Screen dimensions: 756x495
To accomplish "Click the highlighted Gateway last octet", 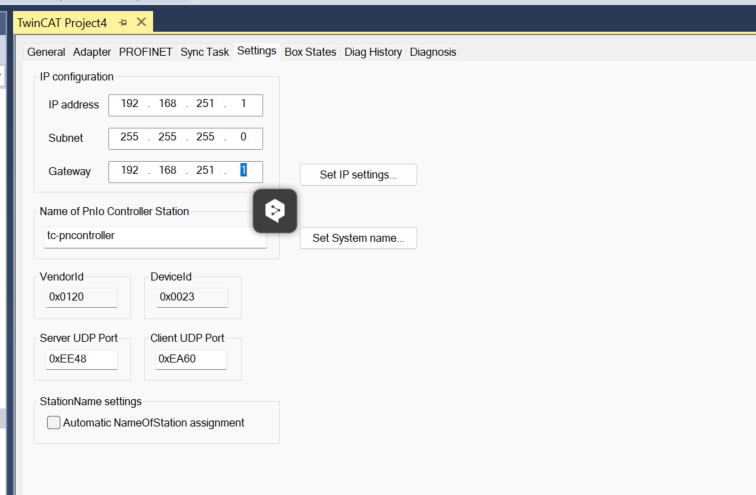I will point(243,170).
